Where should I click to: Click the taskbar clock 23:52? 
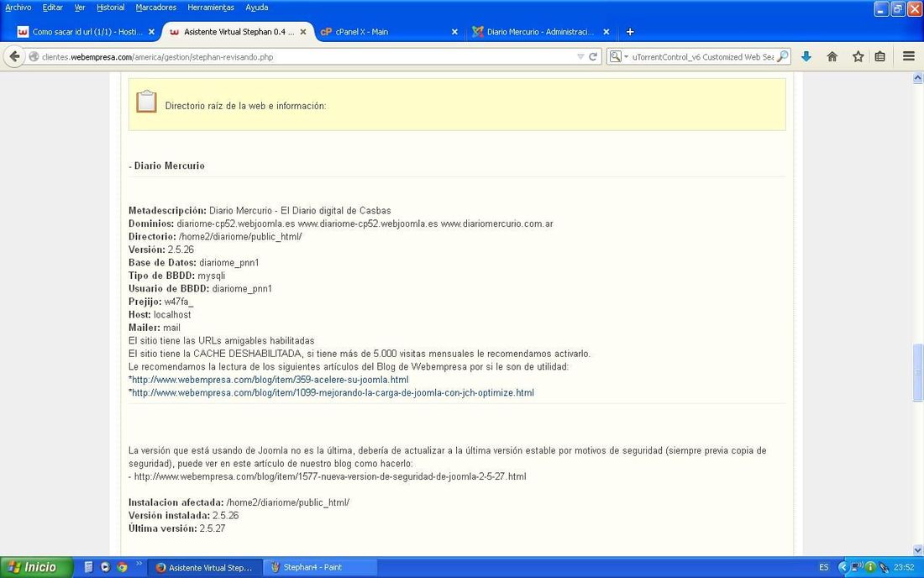[x=904, y=567]
